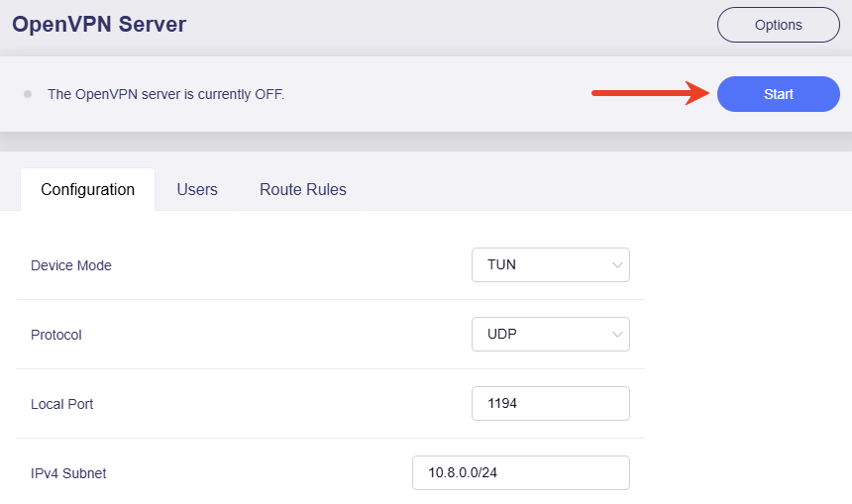852x504 pixels.
Task: Open the Route Rules tab
Action: [x=302, y=189]
